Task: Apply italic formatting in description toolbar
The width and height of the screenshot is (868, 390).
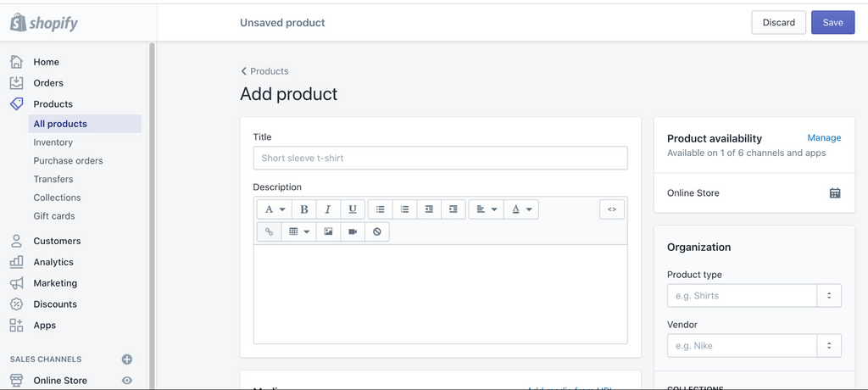Action: 328,209
